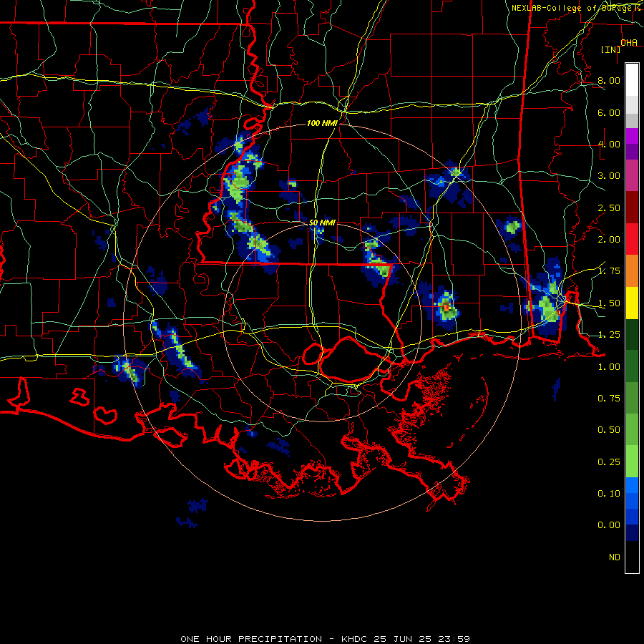Click the ONE HOUR PRECIPITATION caption
Viewport: 644px width, 644px height.
point(251,639)
